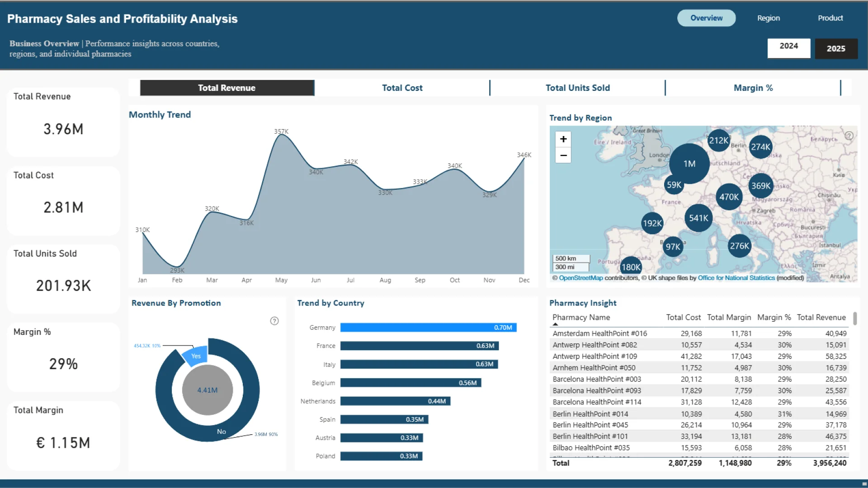Click the 276K bubble over Italy
Viewport: 868px width, 488px height.
click(x=739, y=246)
